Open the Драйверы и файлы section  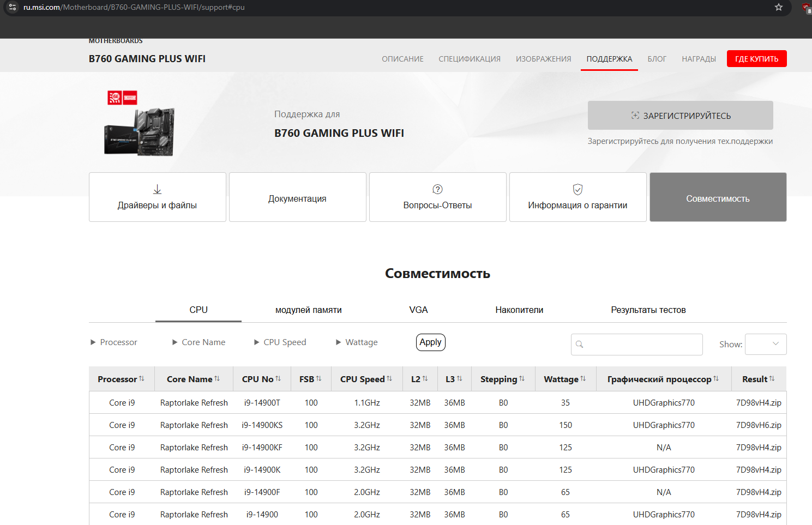click(x=158, y=197)
